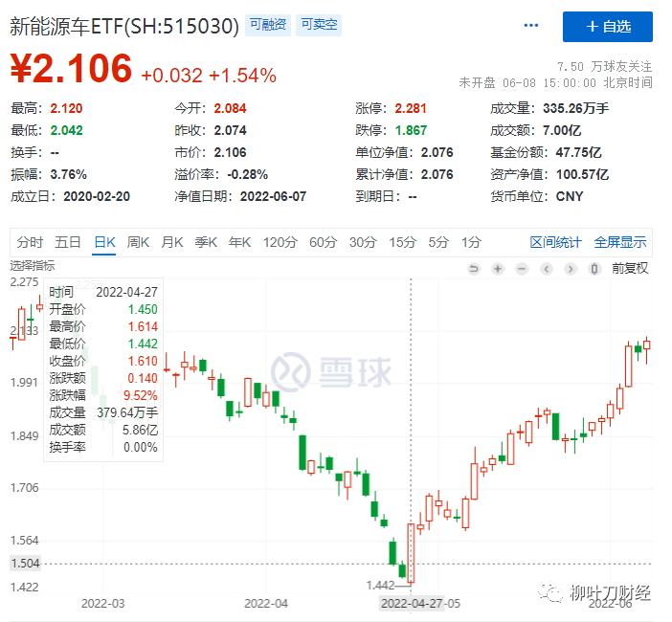Click the tooltip 涨跌幅 value 9.52%
This screenshot has width=672, height=622.
click(x=141, y=395)
